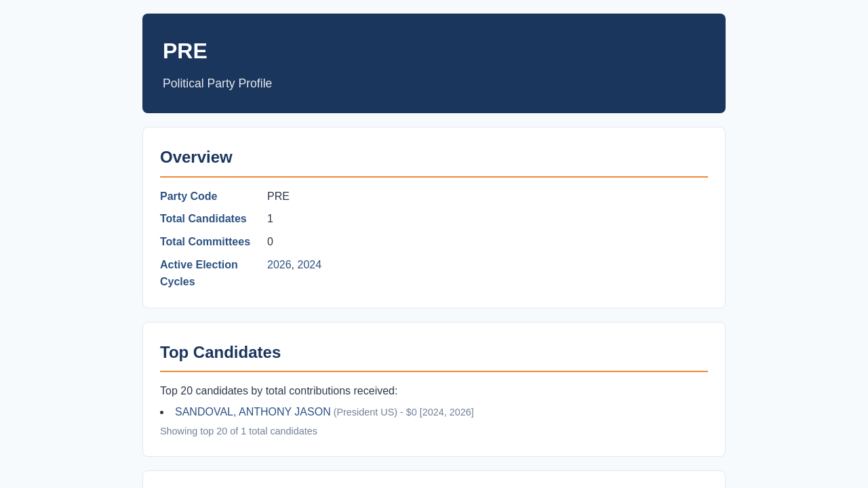Screen dimensions: 868x488
Task: Click the 2026, 2024 election cycles value
Action: click(294, 265)
